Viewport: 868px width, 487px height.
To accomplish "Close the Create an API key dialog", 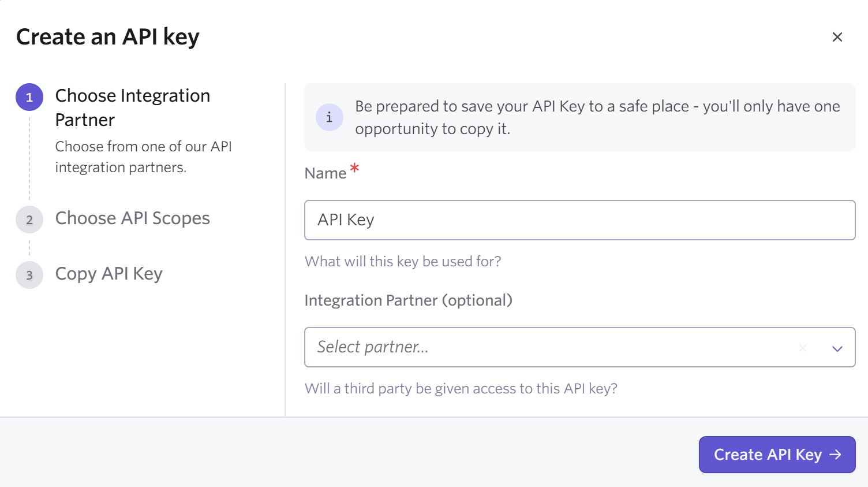I will pyautogui.click(x=837, y=37).
